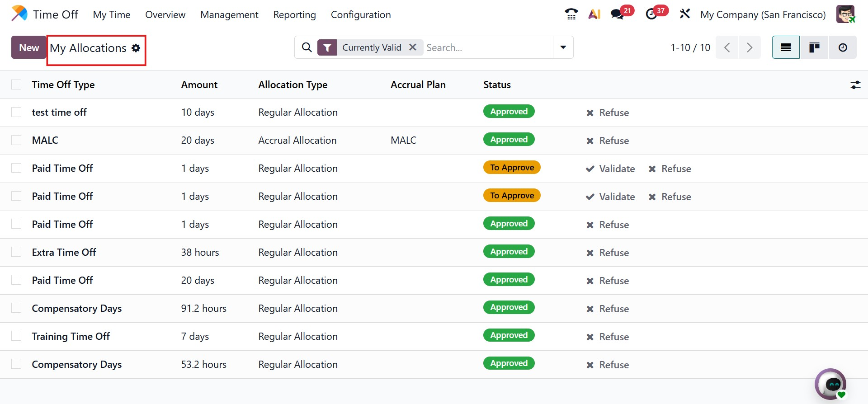Viewport: 868px width, 404px height.
Task: Open the activities clock icon
Action: click(651, 14)
